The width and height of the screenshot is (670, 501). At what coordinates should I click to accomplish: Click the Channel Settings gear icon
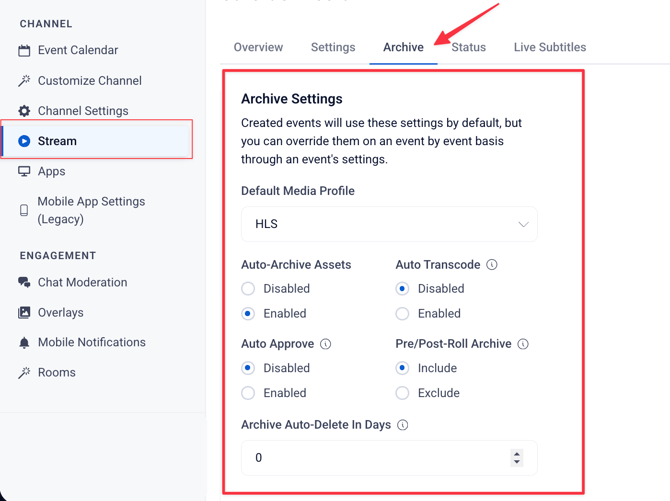tap(24, 111)
